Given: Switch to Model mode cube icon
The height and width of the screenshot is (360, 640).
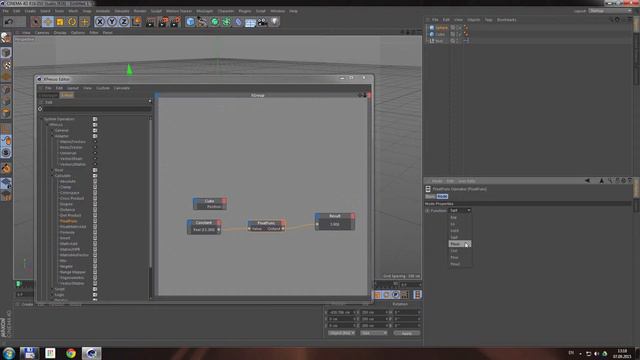Looking at the screenshot, I should pyautogui.click(x=6, y=52).
